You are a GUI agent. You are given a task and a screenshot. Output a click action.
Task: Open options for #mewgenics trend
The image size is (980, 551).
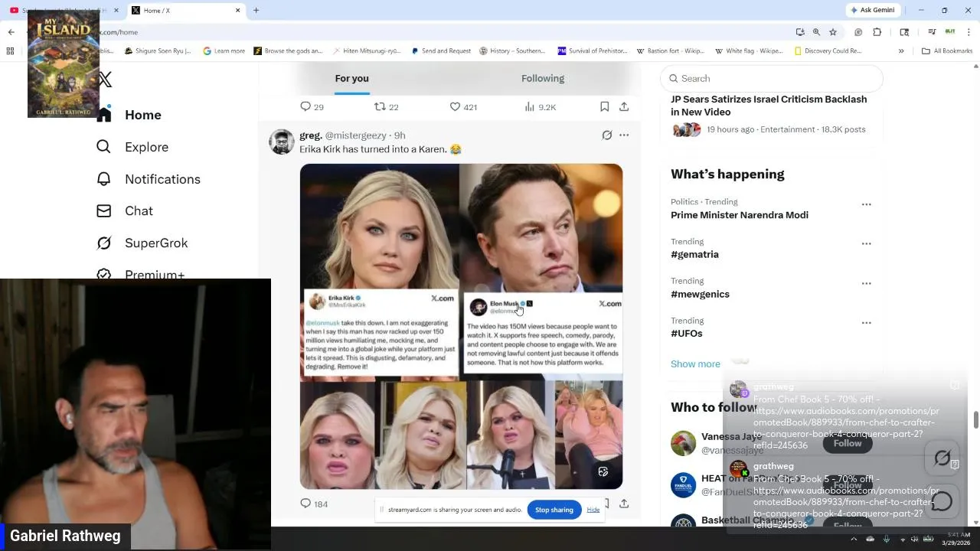[x=867, y=283]
